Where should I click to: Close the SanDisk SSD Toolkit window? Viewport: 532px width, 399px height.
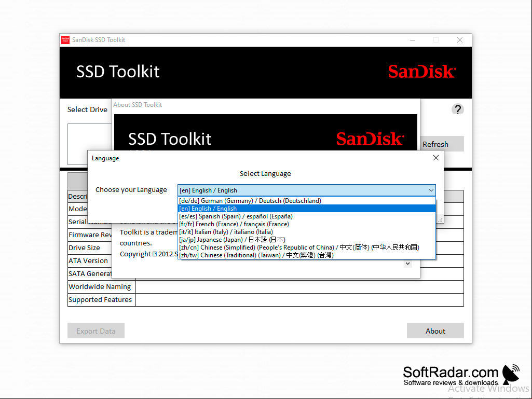(x=460, y=40)
